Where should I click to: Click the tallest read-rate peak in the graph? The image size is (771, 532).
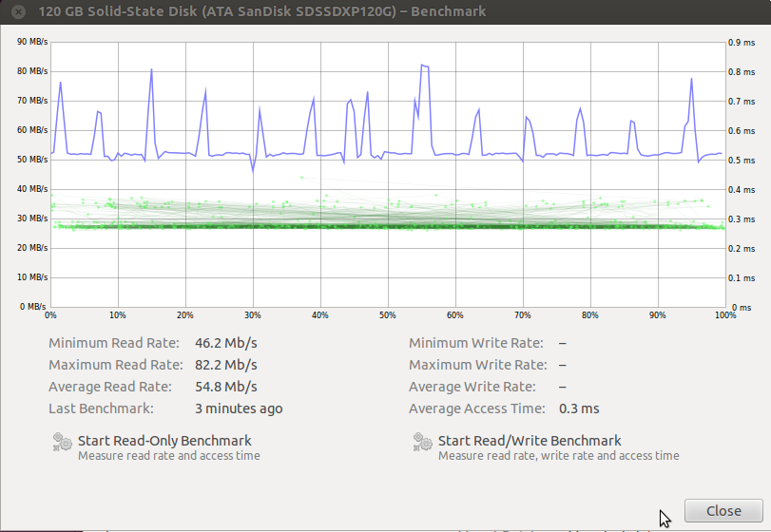tap(424, 66)
